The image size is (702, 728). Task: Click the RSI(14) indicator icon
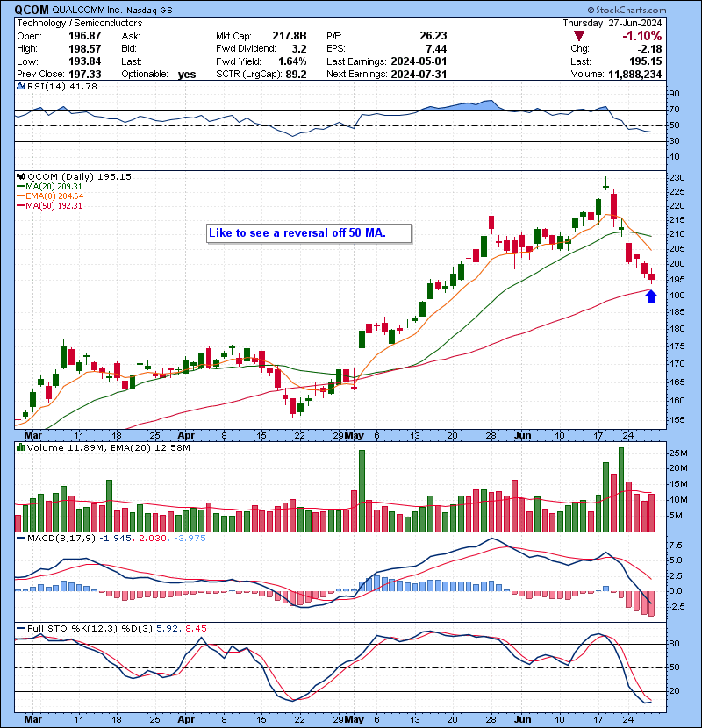click(20, 86)
